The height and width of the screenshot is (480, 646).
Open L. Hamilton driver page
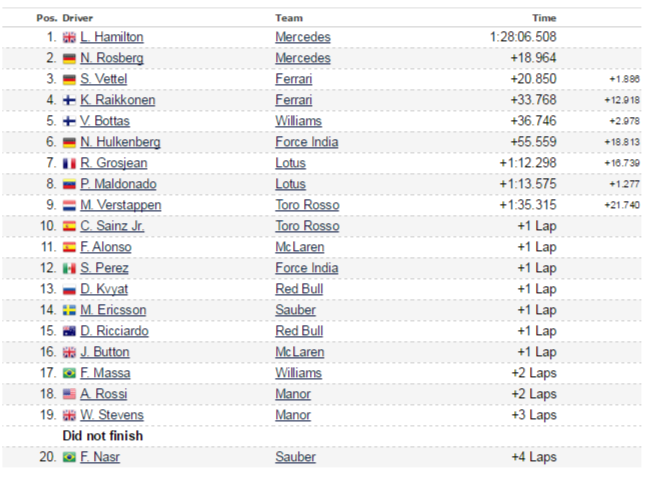point(112,37)
